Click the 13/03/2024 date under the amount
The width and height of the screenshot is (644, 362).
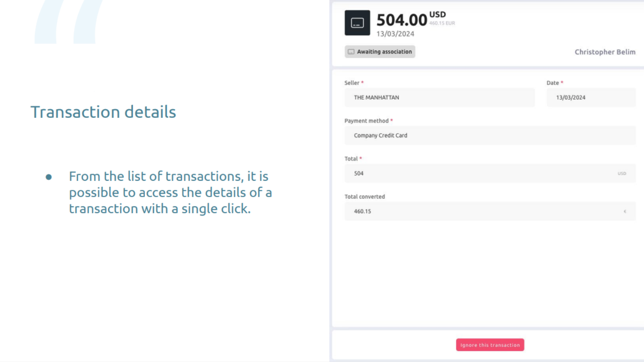[395, 34]
